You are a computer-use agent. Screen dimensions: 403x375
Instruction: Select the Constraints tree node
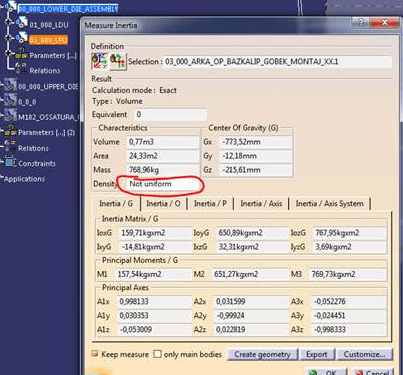37,164
